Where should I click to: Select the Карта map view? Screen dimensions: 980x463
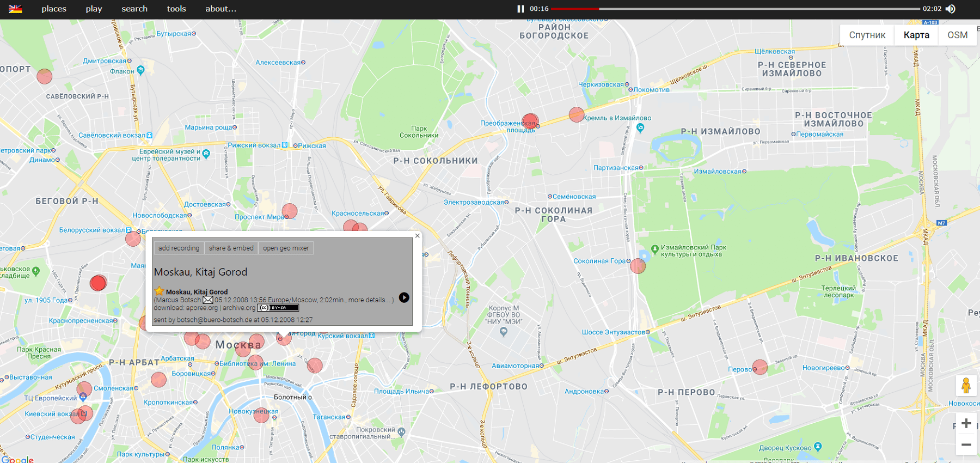coord(916,35)
